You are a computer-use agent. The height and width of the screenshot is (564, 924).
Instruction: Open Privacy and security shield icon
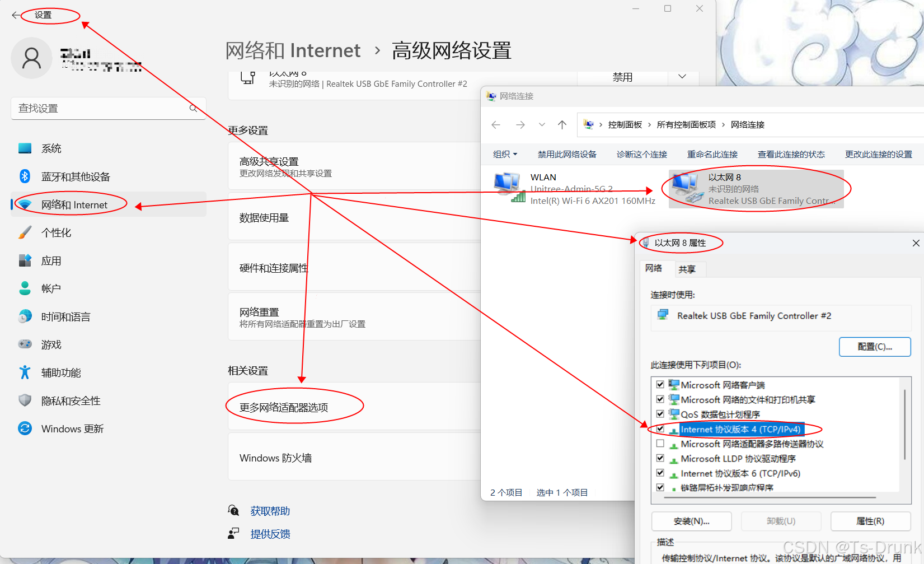pyautogui.click(x=25, y=400)
